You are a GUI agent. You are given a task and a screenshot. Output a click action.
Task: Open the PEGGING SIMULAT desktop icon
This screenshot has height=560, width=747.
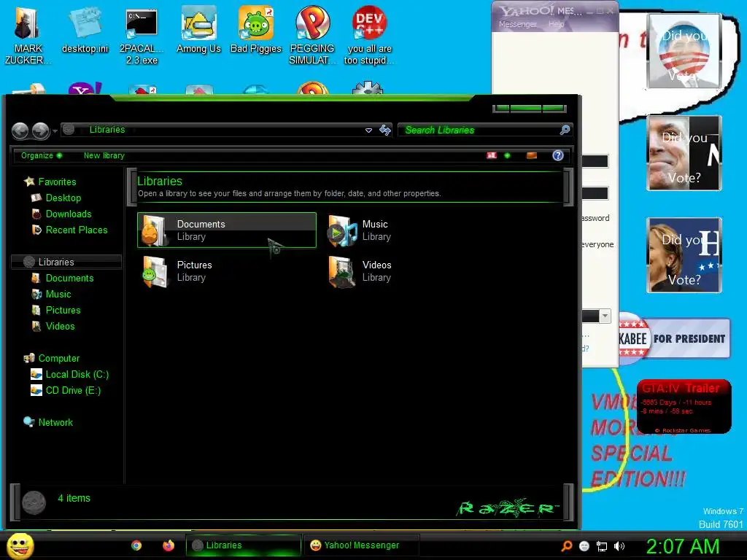point(312,36)
